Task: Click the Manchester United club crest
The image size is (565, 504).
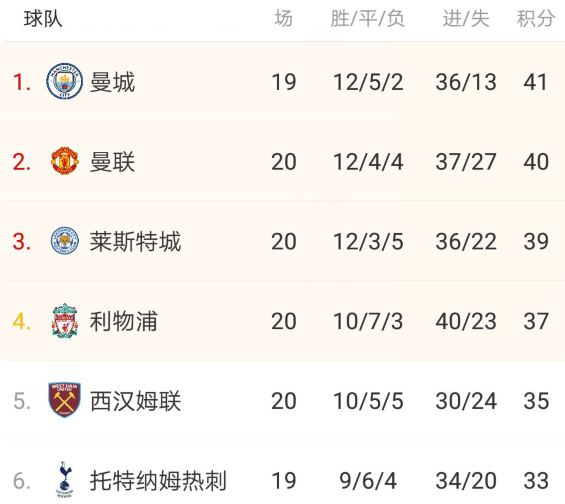Action: 64,161
